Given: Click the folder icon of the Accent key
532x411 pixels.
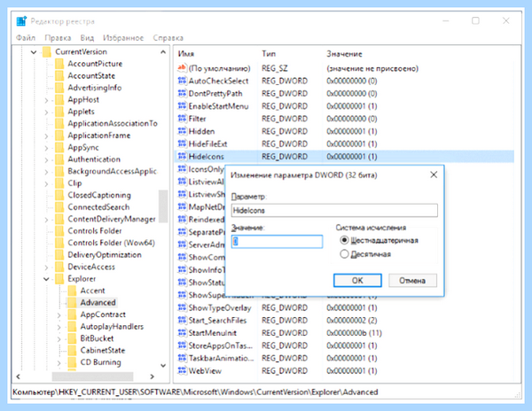Looking at the screenshot, I should pos(72,291).
